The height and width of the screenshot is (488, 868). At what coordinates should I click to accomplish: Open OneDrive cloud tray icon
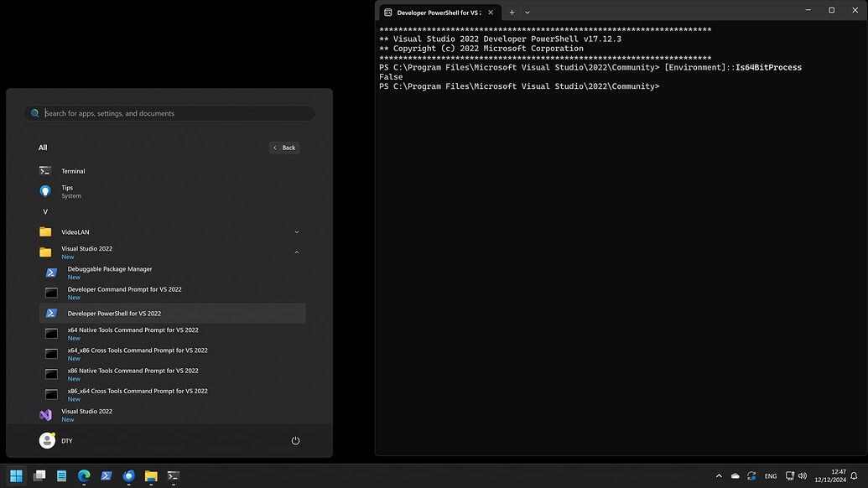pos(735,475)
